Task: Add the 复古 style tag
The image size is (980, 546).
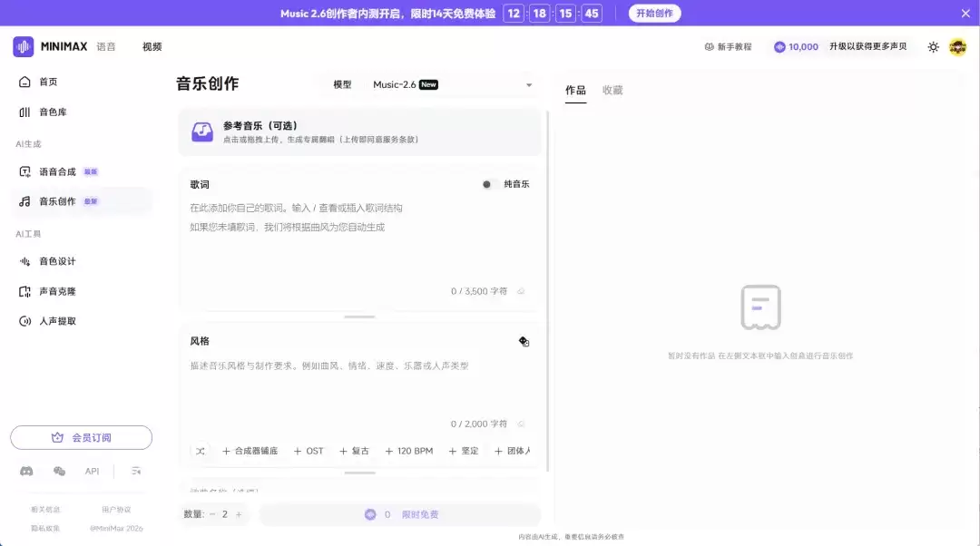Action: pyautogui.click(x=355, y=451)
